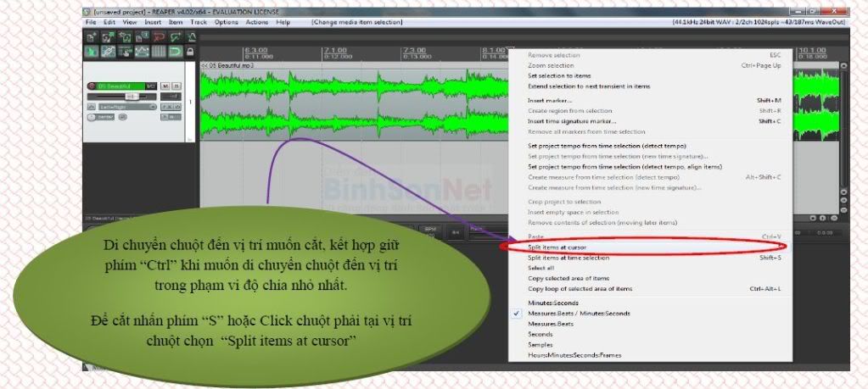The height and width of the screenshot is (389, 868).
Task: Click the Save Project toolbar icon
Action: (125, 37)
